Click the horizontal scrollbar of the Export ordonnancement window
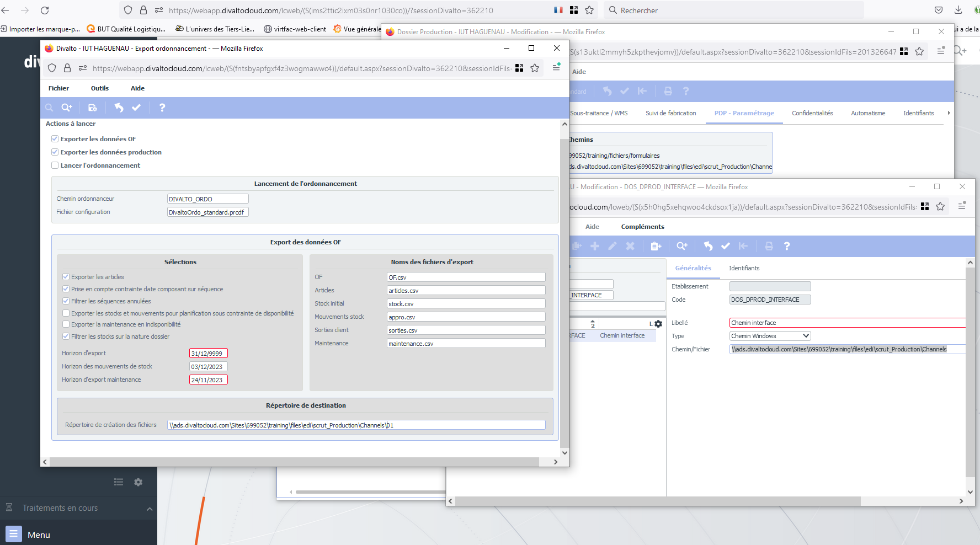The width and height of the screenshot is (980, 545). coord(295,462)
